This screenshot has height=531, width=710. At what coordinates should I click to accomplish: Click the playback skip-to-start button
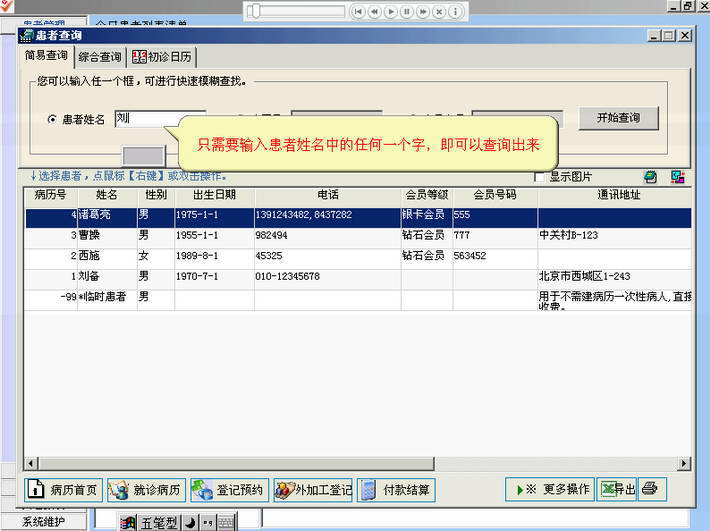[358, 11]
